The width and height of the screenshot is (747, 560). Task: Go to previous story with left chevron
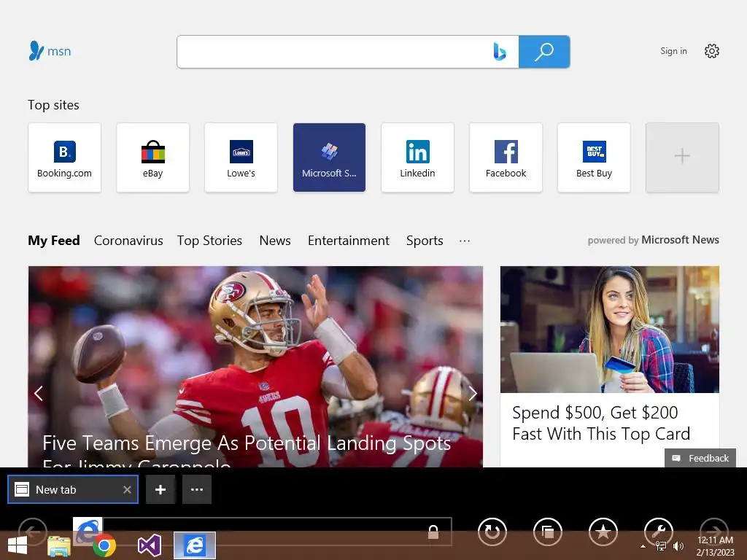(39, 393)
